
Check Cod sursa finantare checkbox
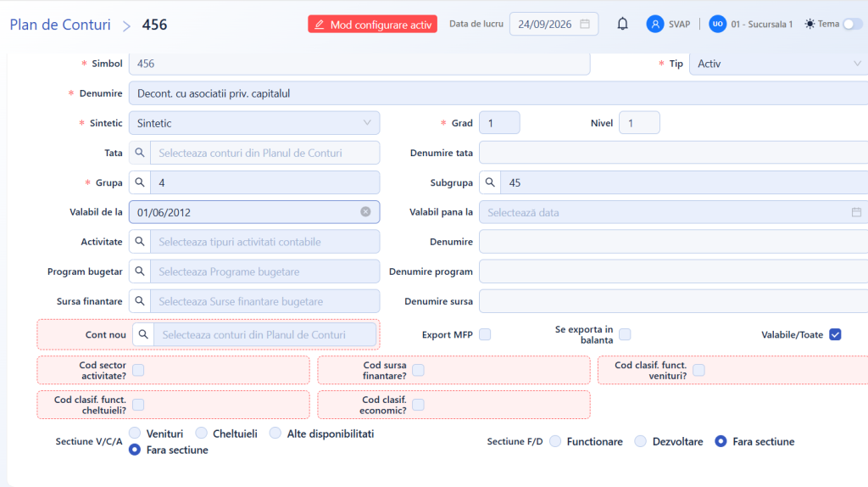coord(419,370)
